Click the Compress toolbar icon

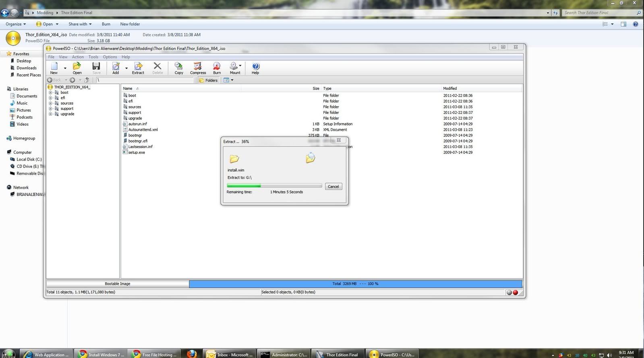[198, 68]
